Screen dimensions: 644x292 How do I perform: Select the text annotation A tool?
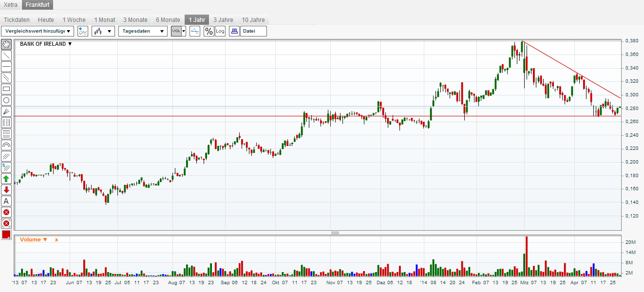click(x=6, y=201)
